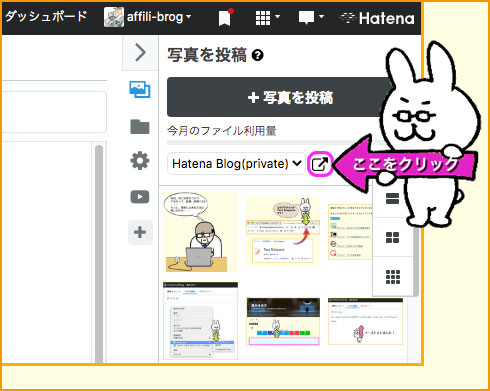Screen dimensions: 490x391
Task: Click the editor title input field
Action: (54, 112)
